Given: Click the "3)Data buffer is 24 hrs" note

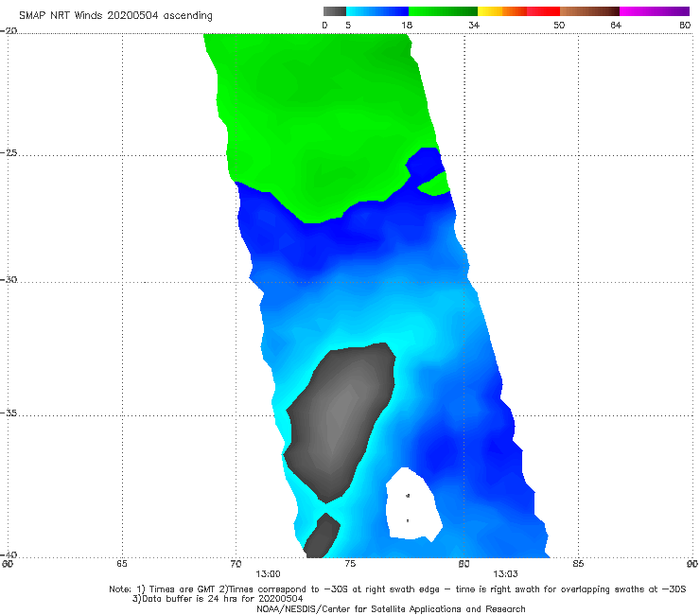Looking at the screenshot, I should coord(218,599).
